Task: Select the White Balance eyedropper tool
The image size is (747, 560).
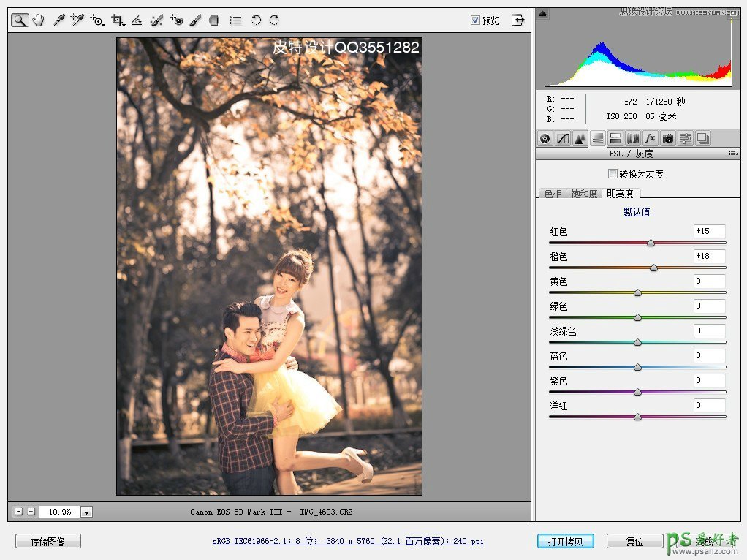Action: click(59, 20)
